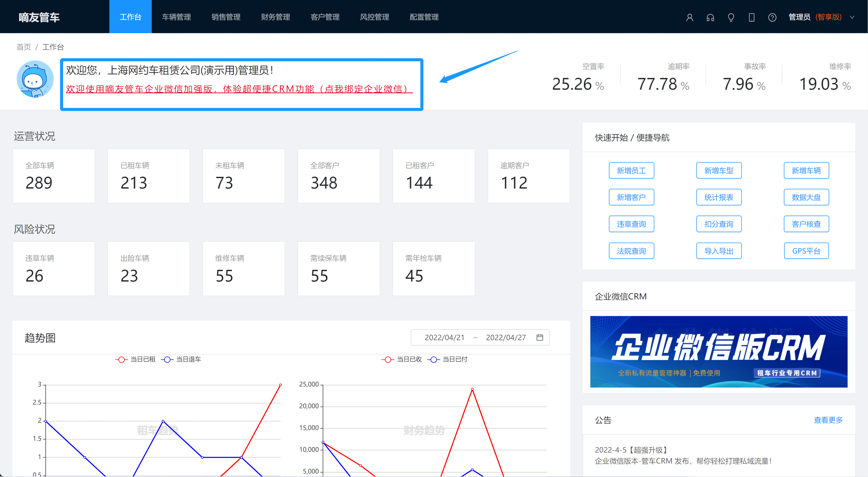Expand the 管理员 account dropdown arrow
This screenshot has width=868, height=477.
[x=852, y=17]
